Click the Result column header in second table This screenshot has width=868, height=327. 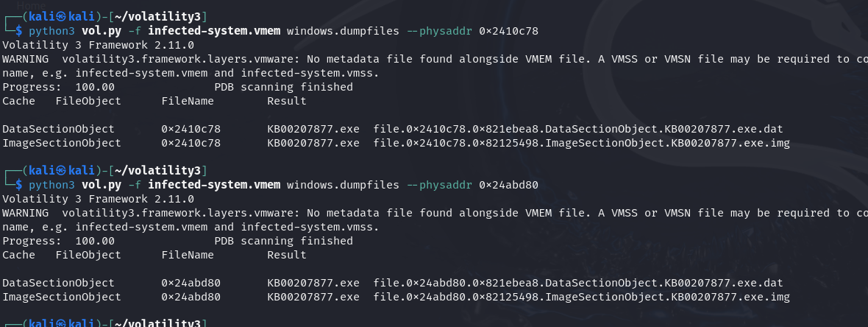point(287,255)
